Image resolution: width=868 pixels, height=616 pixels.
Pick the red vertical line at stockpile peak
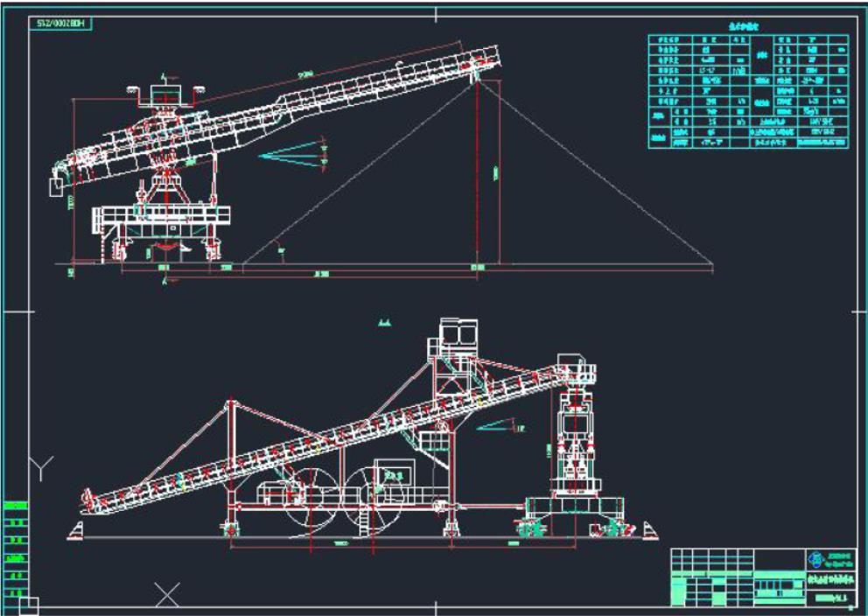pyautogui.click(x=478, y=175)
